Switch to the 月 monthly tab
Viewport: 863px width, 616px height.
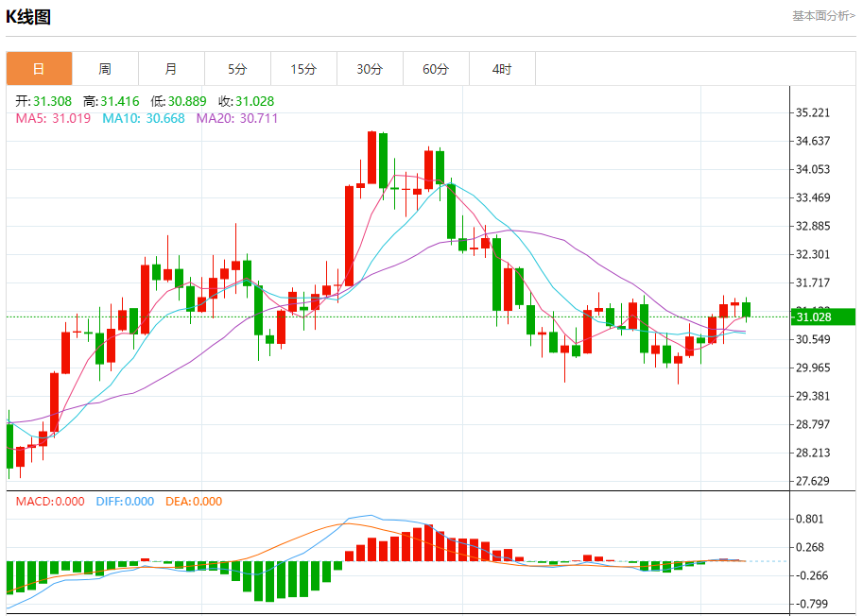click(171, 69)
